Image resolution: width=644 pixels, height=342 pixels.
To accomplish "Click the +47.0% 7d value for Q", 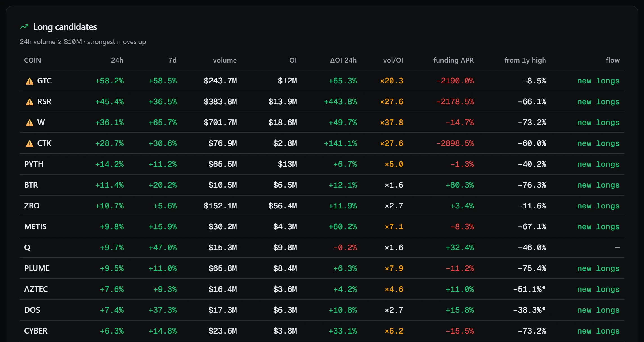I will point(163,248).
